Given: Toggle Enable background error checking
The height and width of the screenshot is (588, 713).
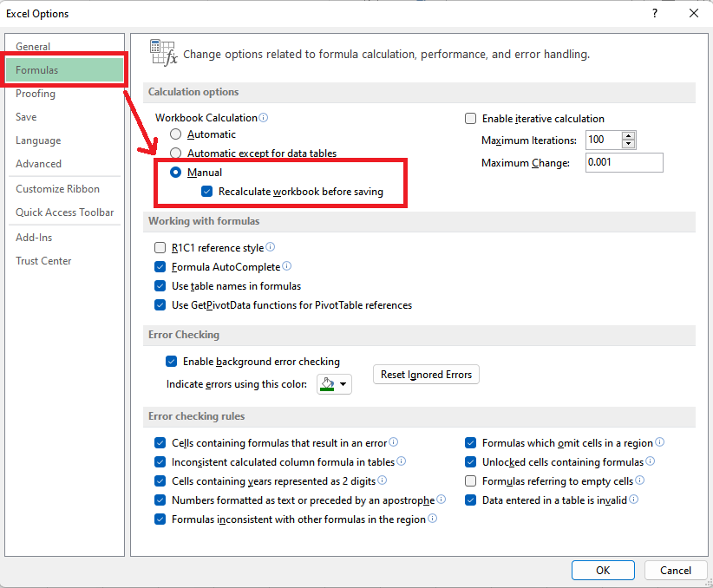Looking at the screenshot, I should coord(172,362).
